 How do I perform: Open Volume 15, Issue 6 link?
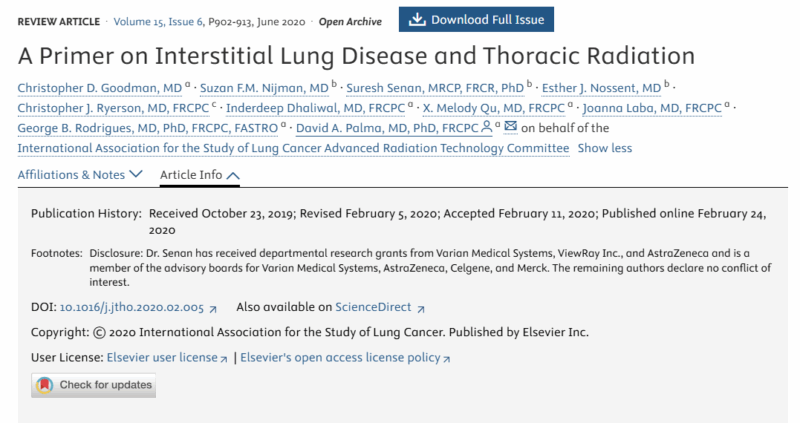158,21
